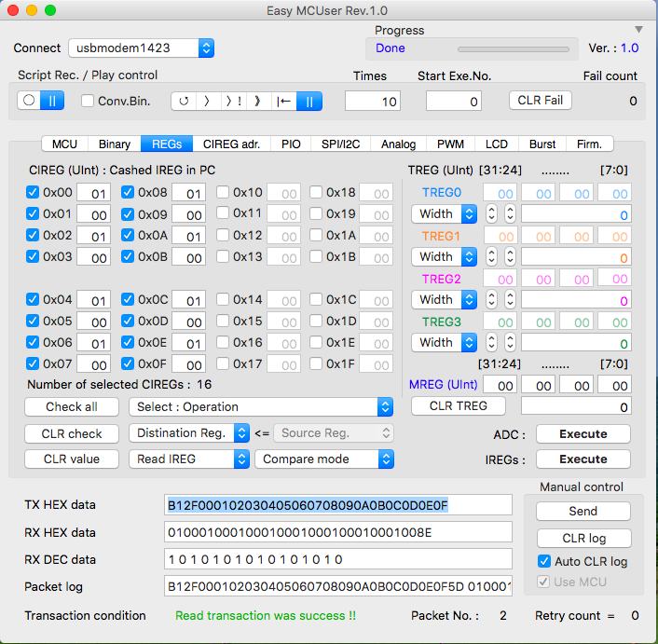Image resolution: width=658 pixels, height=644 pixels.
Task: Switch to the Firm. tab
Action: coord(590,144)
